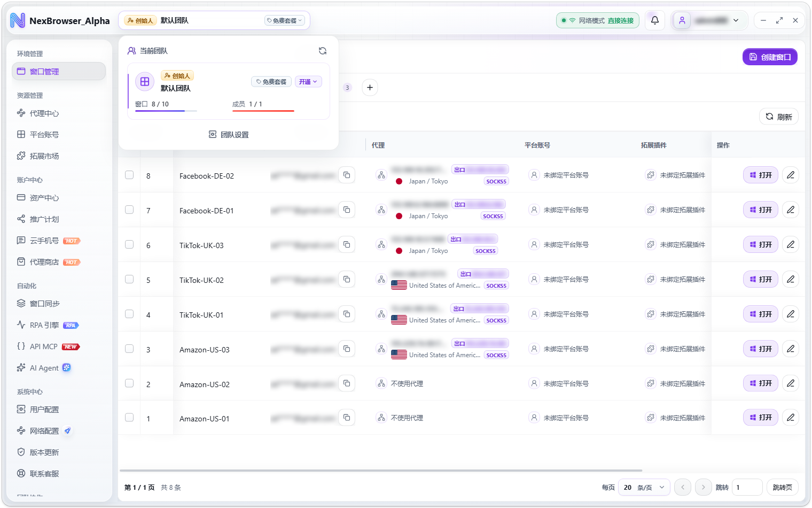Open the notification bell
Viewport: 812px width, 508px height.
[x=654, y=20]
